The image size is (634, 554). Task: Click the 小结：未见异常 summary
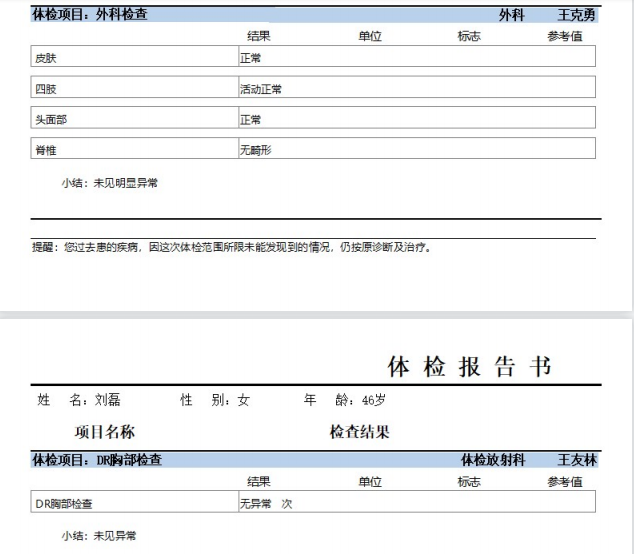[99, 536]
